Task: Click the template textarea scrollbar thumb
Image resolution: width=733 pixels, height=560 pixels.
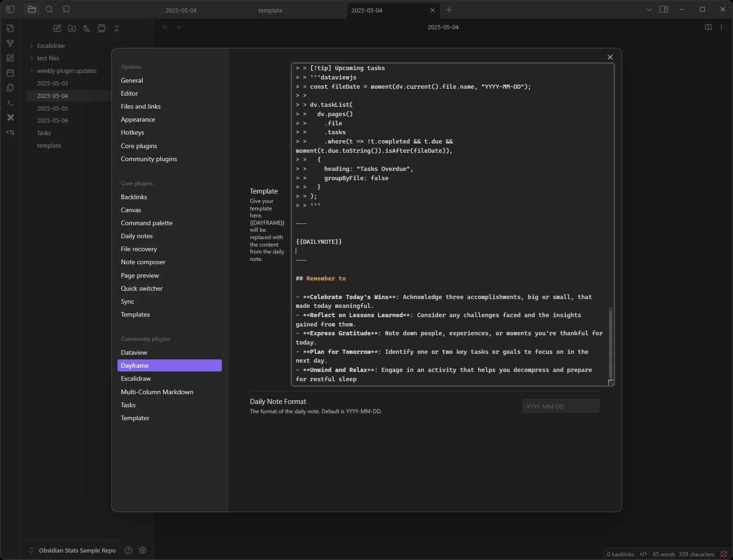Action: click(x=610, y=343)
